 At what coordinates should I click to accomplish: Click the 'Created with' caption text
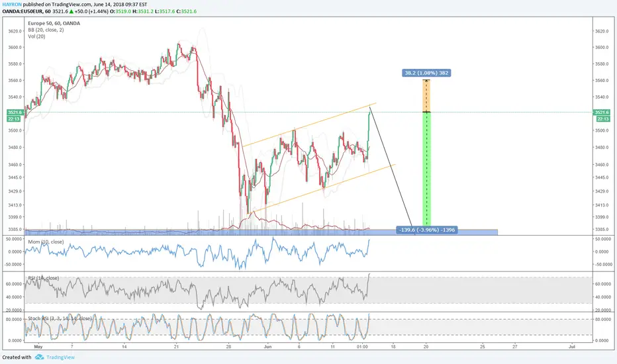17,357
